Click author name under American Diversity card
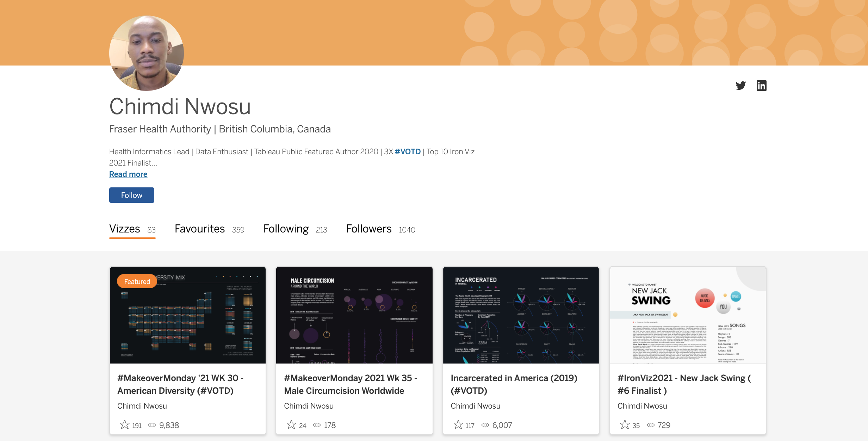Image resolution: width=868 pixels, height=441 pixels. click(x=142, y=406)
